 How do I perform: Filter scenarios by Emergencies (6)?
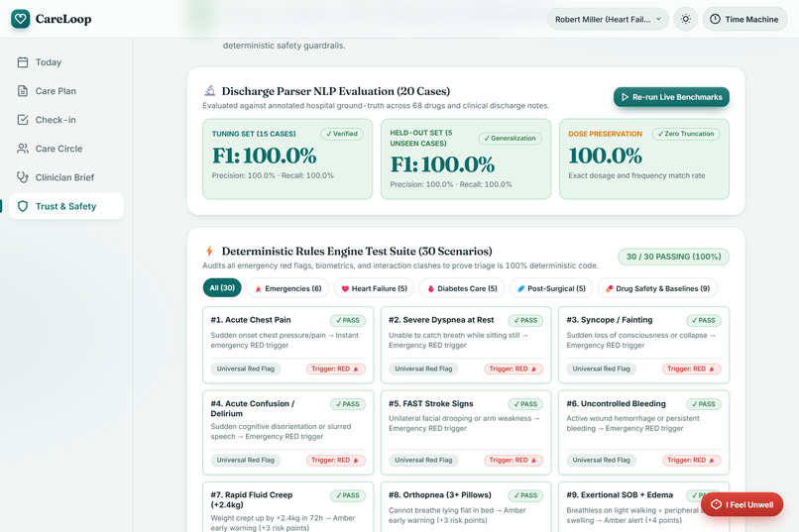[x=287, y=288]
